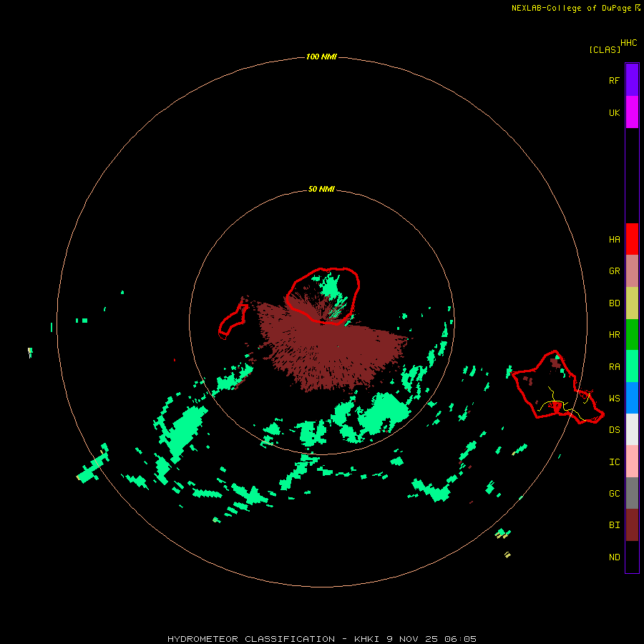Click the HR legend label
The height and width of the screenshot is (644, 644).
(x=614, y=335)
